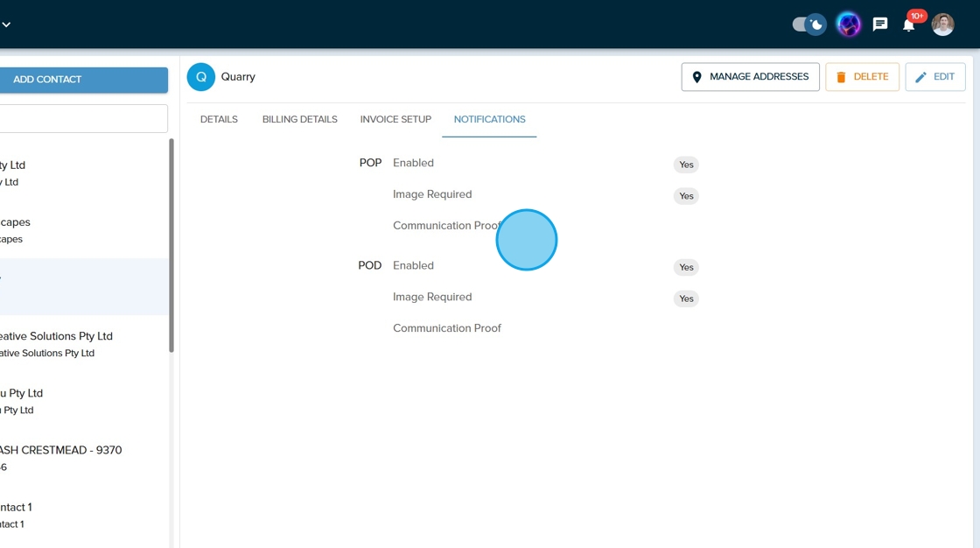The width and height of the screenshot is (980, 548).
Task: Click the POD Image Required Yes badge
Action: (686, 299)
